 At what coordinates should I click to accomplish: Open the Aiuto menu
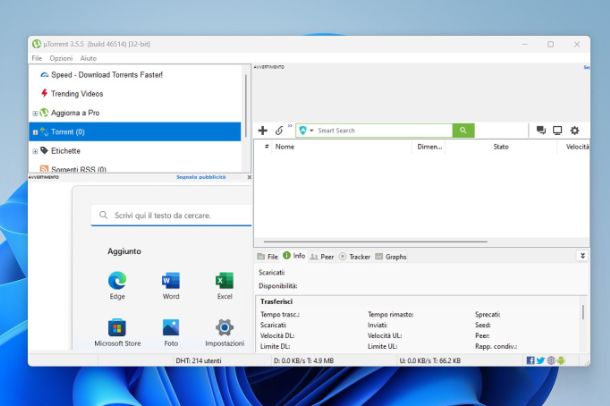pos(88,58)
